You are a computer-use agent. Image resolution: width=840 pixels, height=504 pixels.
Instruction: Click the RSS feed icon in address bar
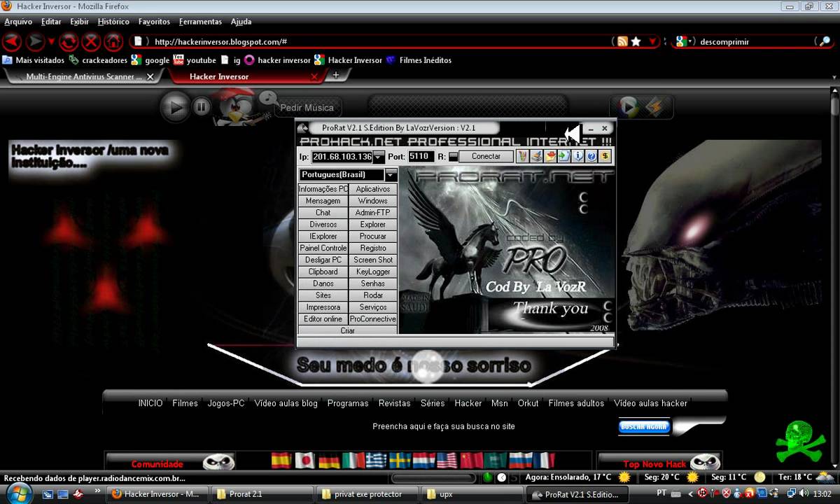tap(622, 41)
